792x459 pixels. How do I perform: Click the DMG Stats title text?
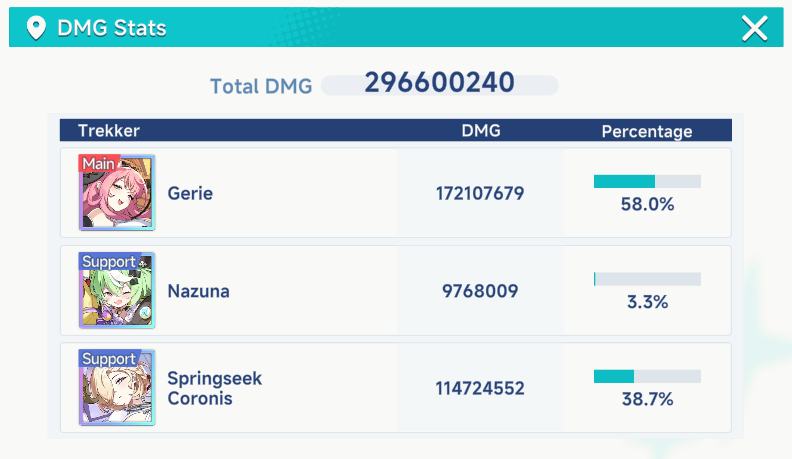(x=111, y=28)
